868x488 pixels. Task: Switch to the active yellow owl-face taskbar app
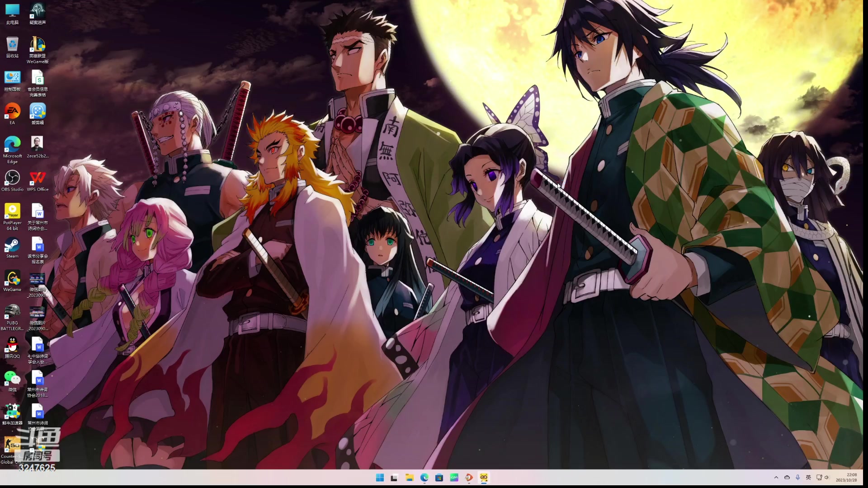click(484, 478)
